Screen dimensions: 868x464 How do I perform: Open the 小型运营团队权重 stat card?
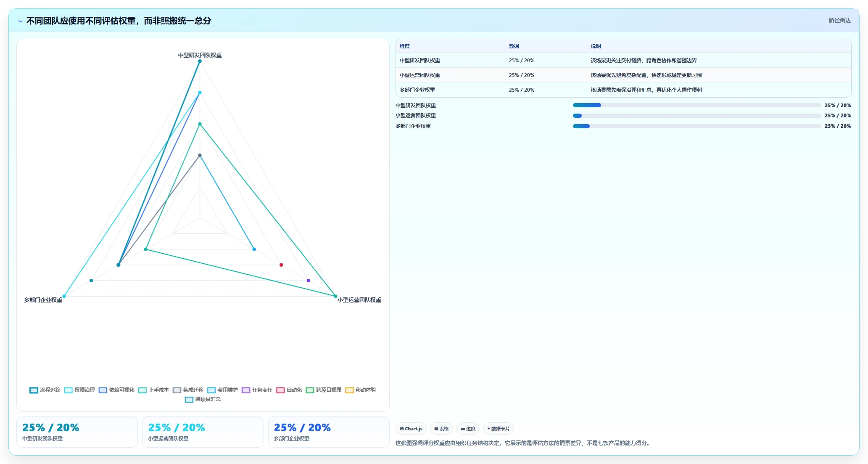[x=203, y=432]
